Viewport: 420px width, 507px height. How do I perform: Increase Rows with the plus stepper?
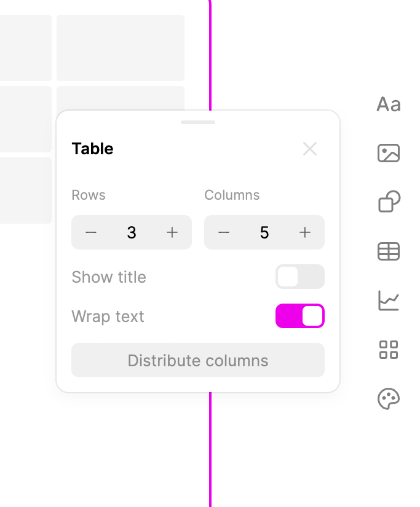(x=172, y=232)
